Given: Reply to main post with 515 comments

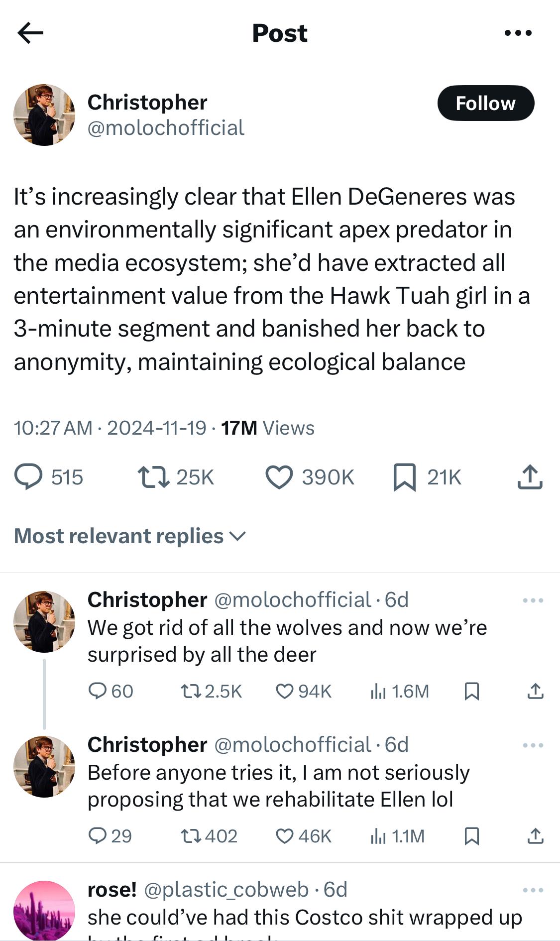Looking at the screenshot, I should (28, 476).
